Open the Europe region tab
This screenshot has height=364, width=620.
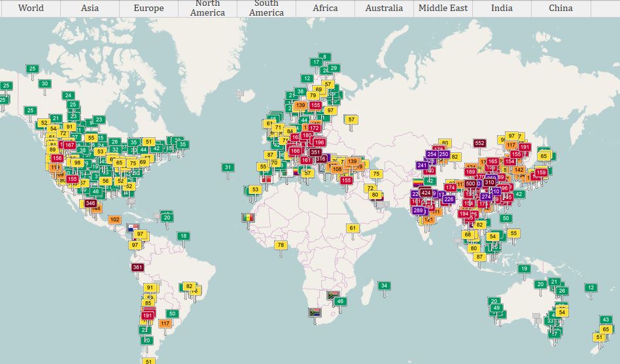coord(148,8)
